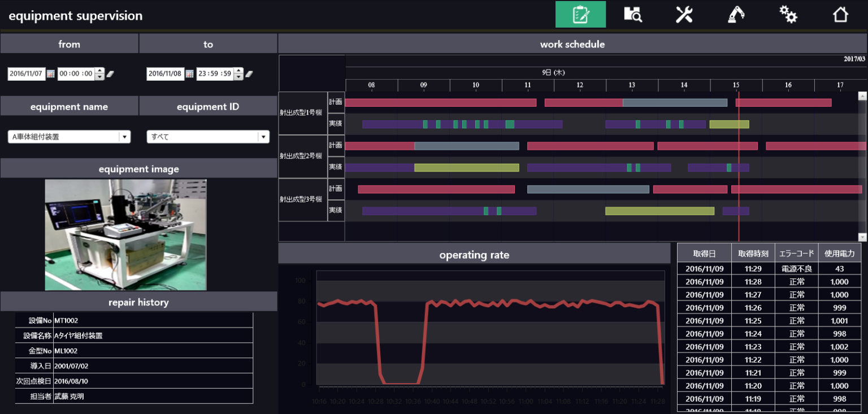Open the gears settings icon
The image size is (868, 414).
788,14
